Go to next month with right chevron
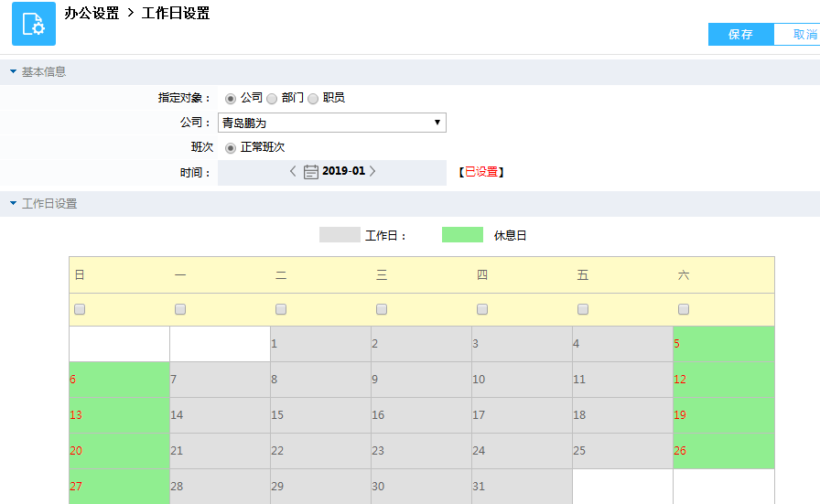The height and width of the screenshot is (504, 820). (x=372, y=171)
